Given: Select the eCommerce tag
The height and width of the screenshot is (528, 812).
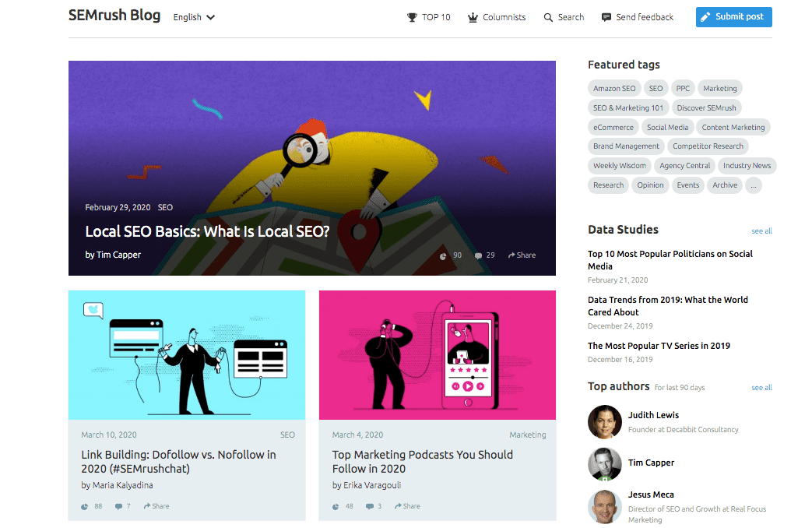Looking at the screenshot, I should (x=613, y=127).
